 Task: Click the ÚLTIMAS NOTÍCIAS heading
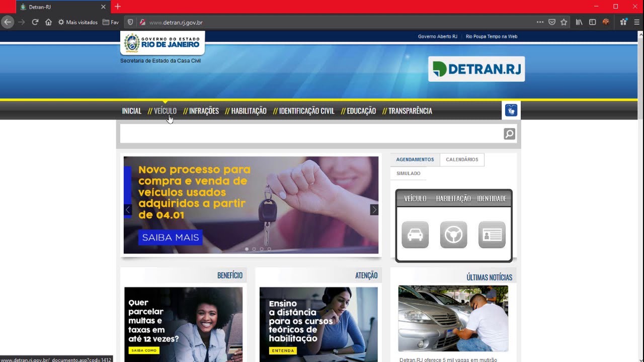tap(489, 278)
